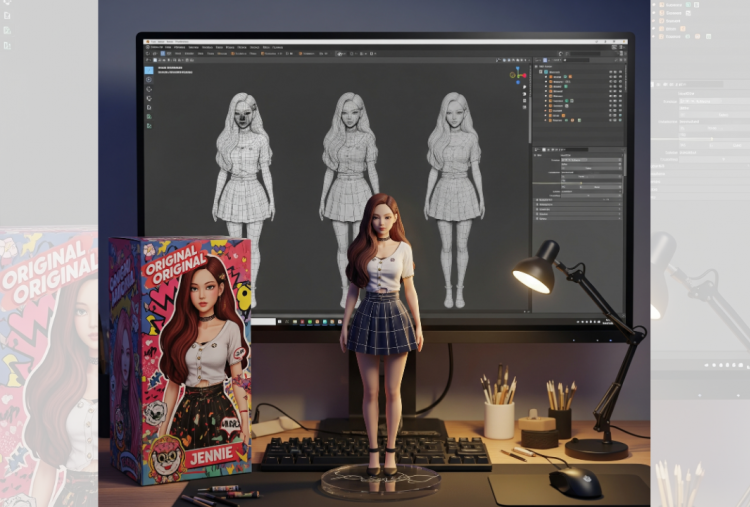Choose the Rotate tool in left toolbar

click(149, 98)
